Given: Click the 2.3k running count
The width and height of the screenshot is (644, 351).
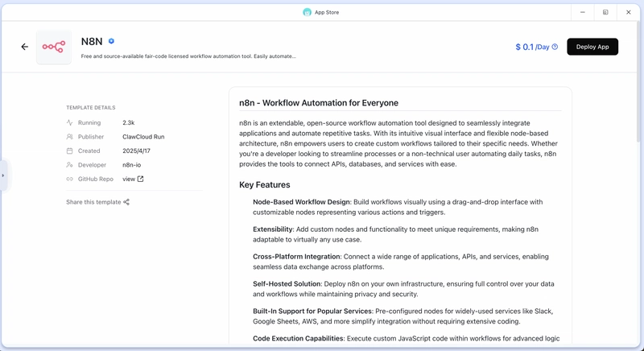Looking at the screenshot, I should tap(129, 122).
